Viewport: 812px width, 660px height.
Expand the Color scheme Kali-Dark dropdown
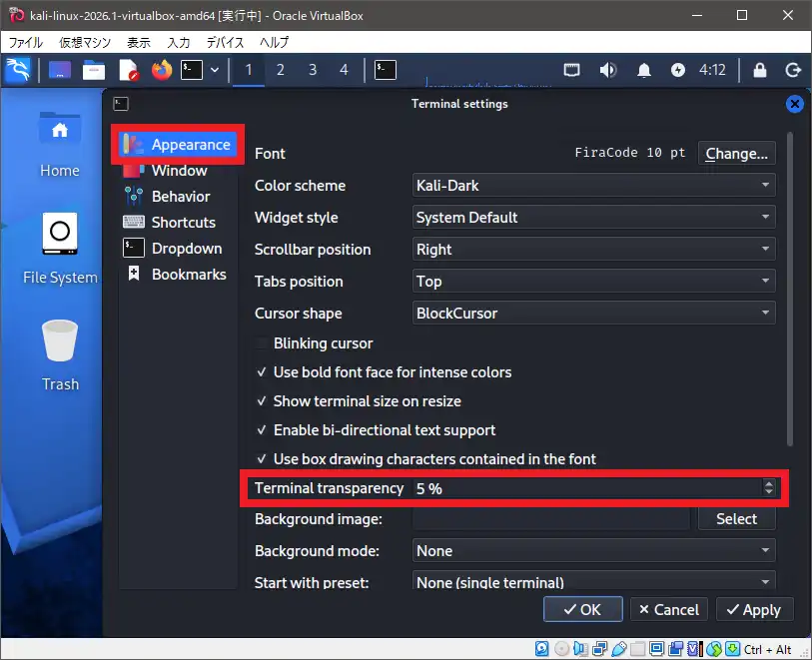[594, 186]
